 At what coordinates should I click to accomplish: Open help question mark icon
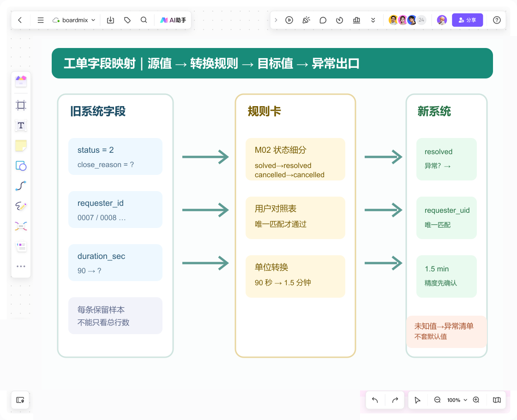click(x=497, y=20)
